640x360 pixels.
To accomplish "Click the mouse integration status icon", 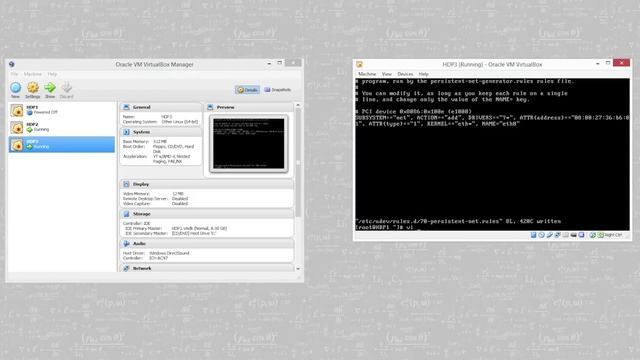I will pyautogui.click(x=592, y=235).
